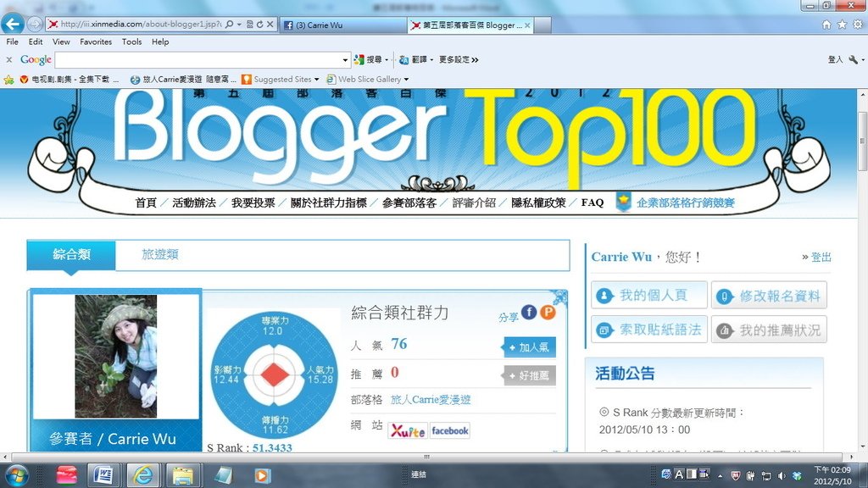Click the Google toolbar 翻譯 translate button
Viewport: 868px width, 488px height.
[413, 60]
